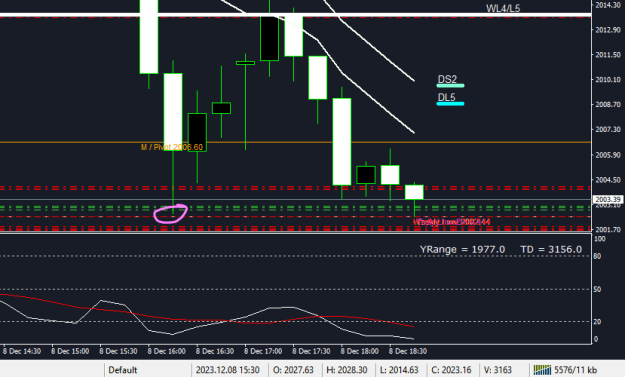Click the High price H: 2028.30
This screenshot has width=625, height=377.
coord(347,370)
